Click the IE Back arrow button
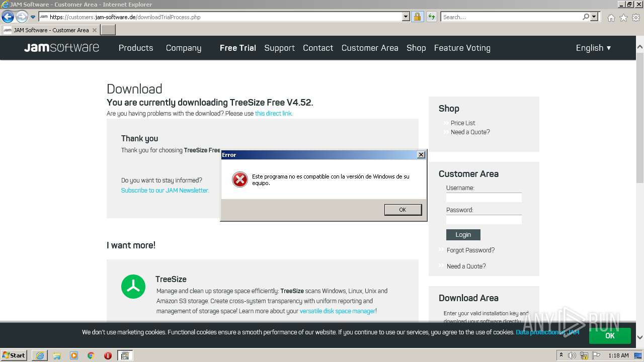This screenshot has height=362, width=644. 8,17
